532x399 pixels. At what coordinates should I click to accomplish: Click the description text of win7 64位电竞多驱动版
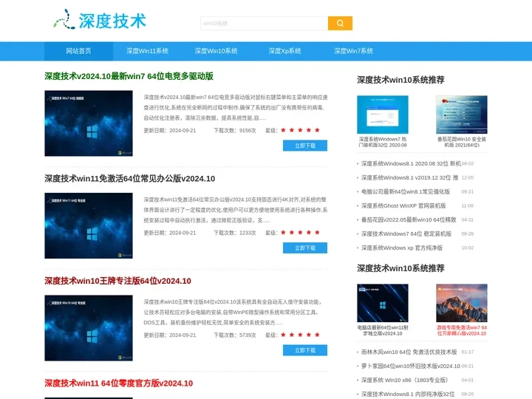click(x=236, y=108)
